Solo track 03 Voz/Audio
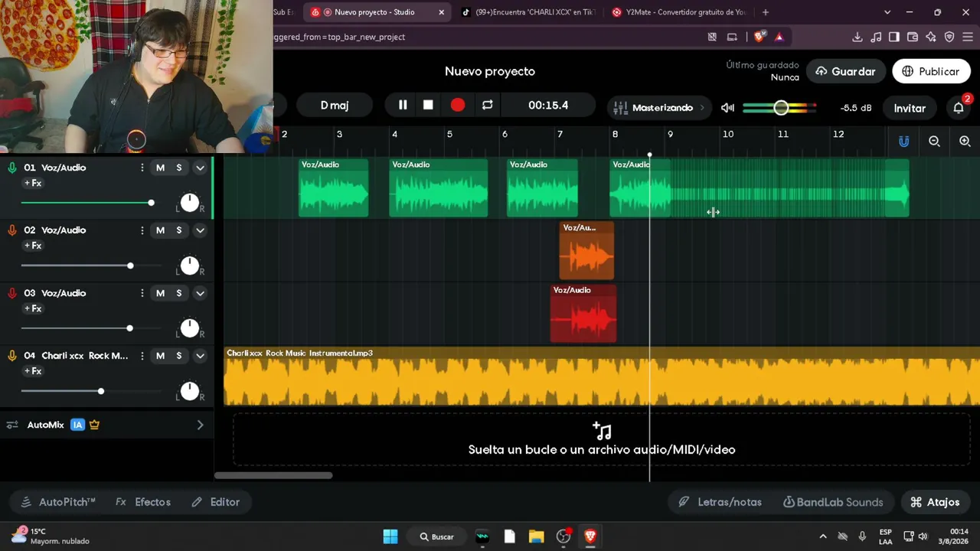The image size is (980, 551). [x=179, y=293]
